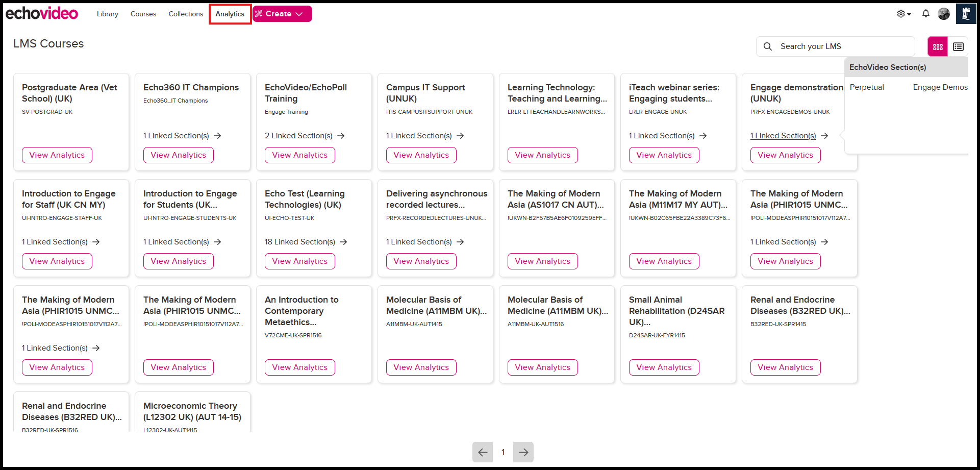The width and height of the screenshot is (980, 470).
Task: View Analytics for Echo360 IT Champions
Action: 178,155
